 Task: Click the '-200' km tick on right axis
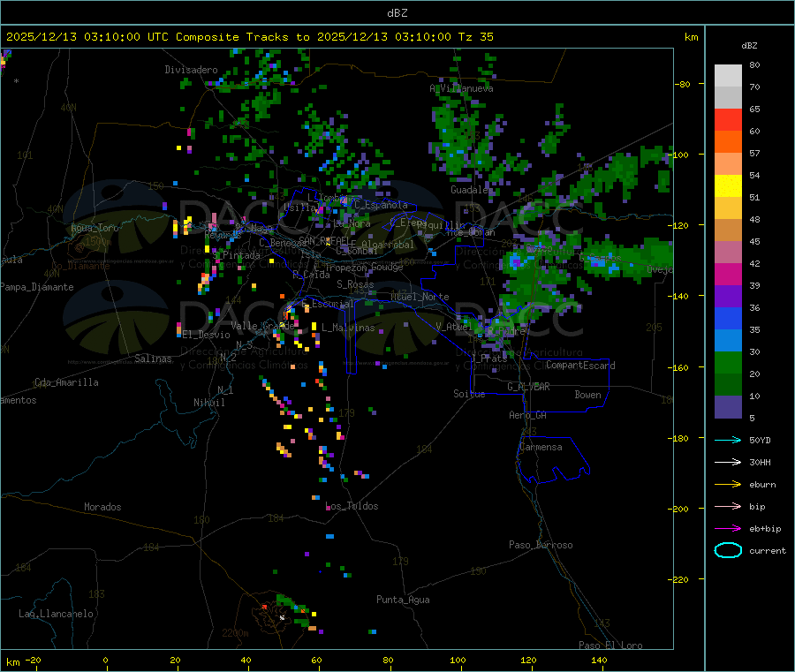680,509
